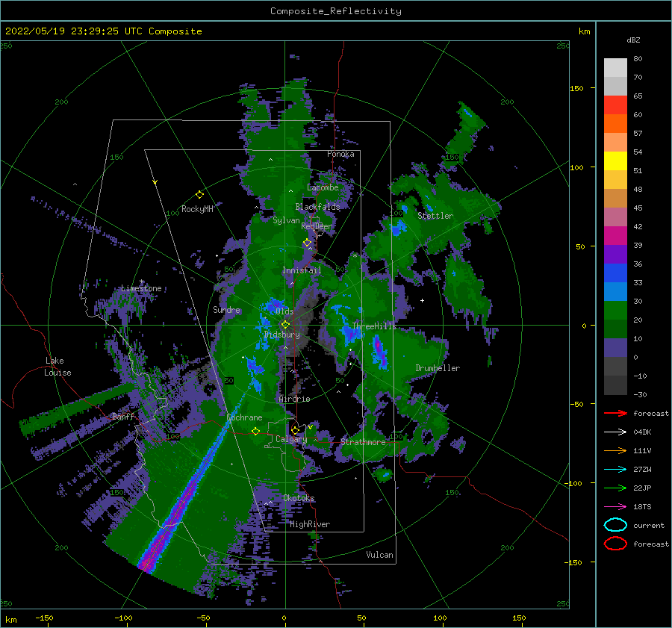Click the Stettler city label

[x=435, y=216]
